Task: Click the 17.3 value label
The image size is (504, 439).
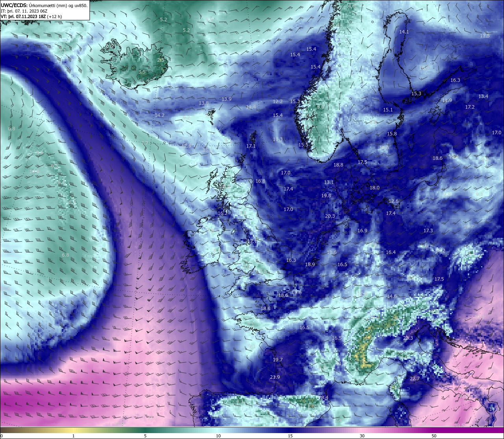Action: 428,231
